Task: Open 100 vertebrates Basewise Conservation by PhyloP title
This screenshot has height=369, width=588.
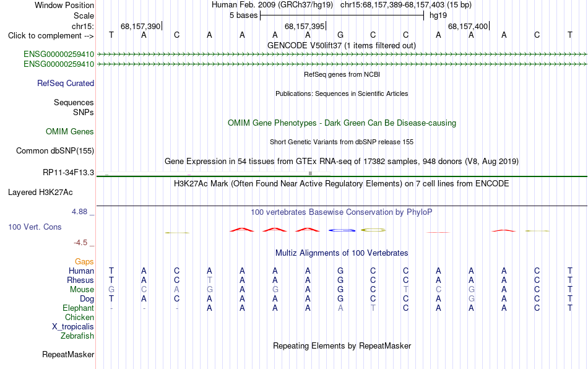Action: coord(342,212)
